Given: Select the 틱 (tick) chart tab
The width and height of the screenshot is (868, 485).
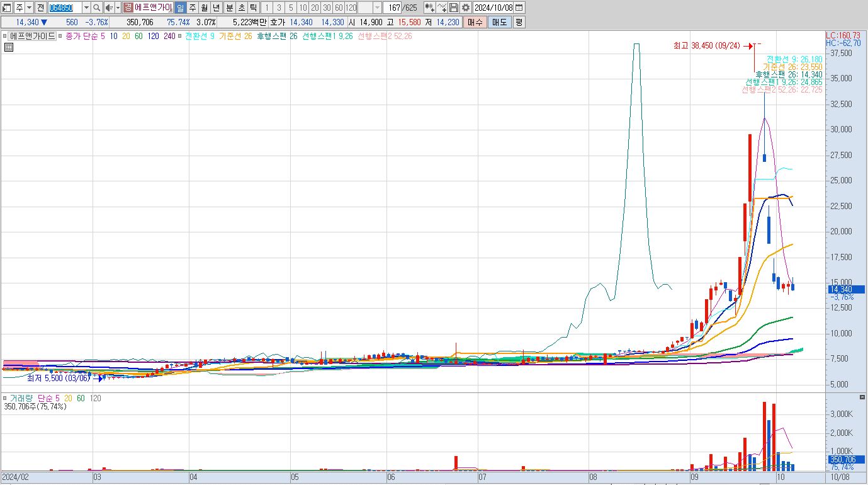Looking at the screenshot, I should [252, 8].
